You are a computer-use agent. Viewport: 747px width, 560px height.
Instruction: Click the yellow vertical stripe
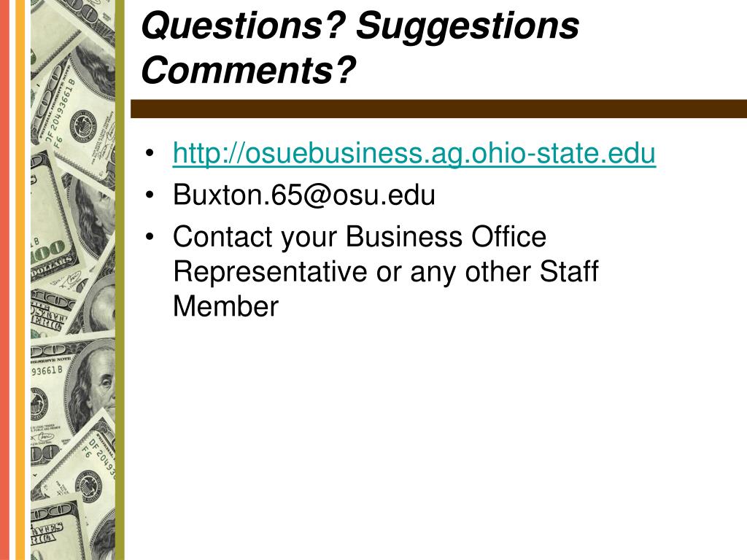click(x=20, y=280)
